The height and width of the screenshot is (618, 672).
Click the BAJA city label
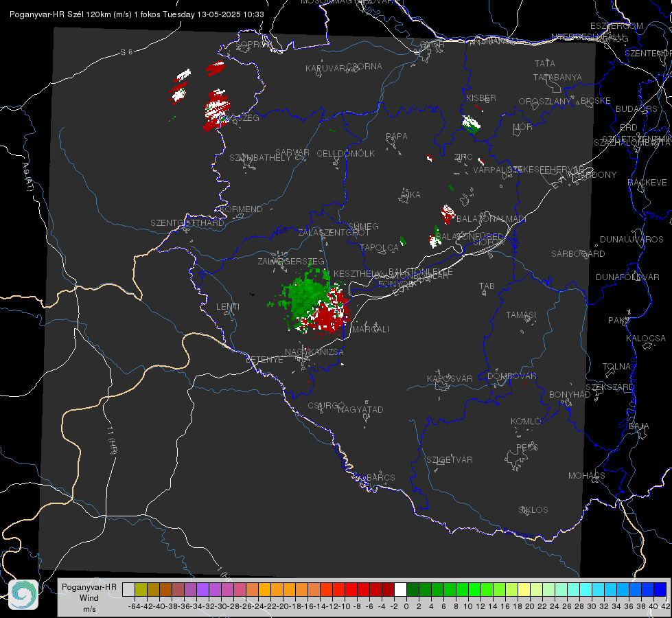639,426
